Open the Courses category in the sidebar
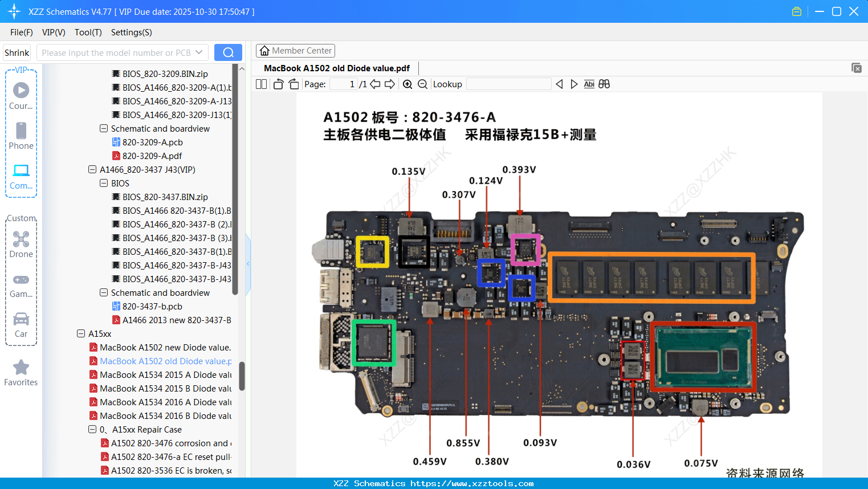868x489 pixels. (x=21, y=96)
